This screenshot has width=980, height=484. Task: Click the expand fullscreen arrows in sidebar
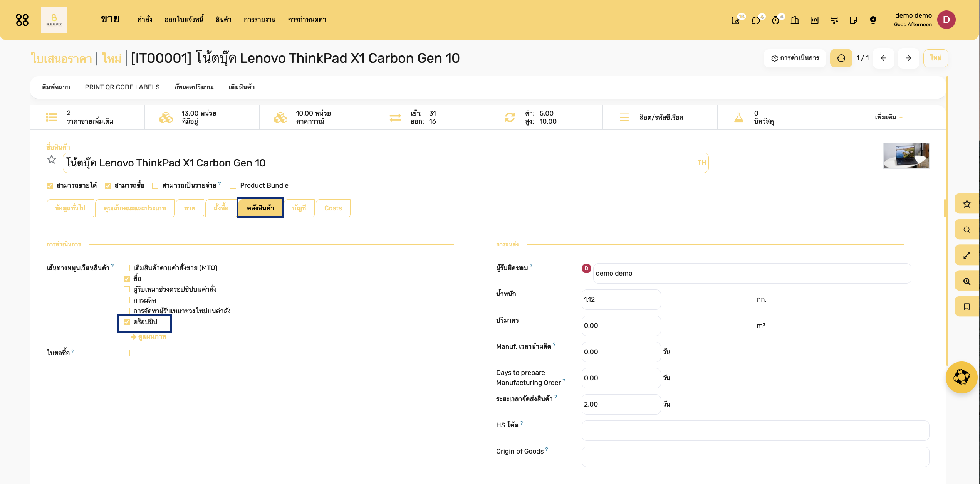click(967, 255)
